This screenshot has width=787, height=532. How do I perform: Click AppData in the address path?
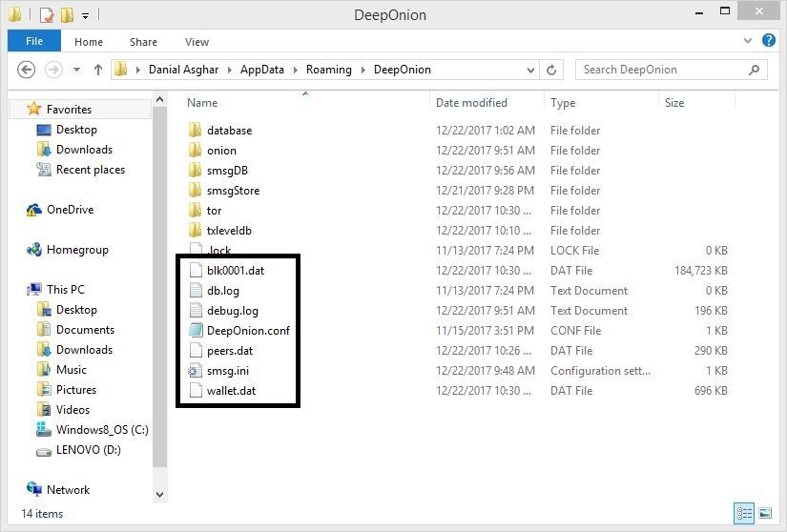262,70
